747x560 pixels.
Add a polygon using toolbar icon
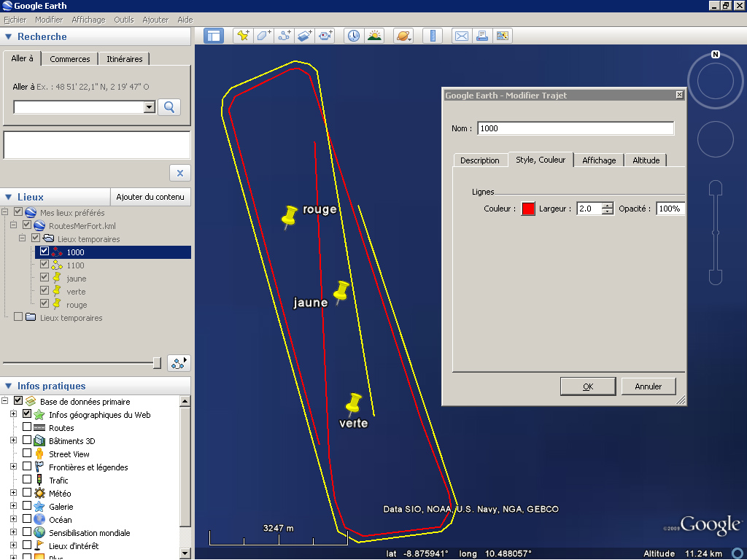pos(263,36)
